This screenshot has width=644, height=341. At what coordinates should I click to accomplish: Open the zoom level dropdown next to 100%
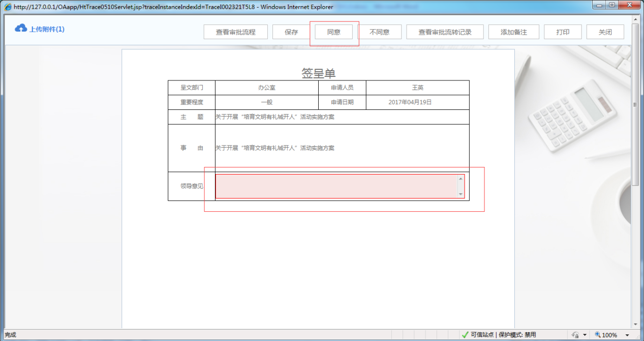tap(626, 335)
